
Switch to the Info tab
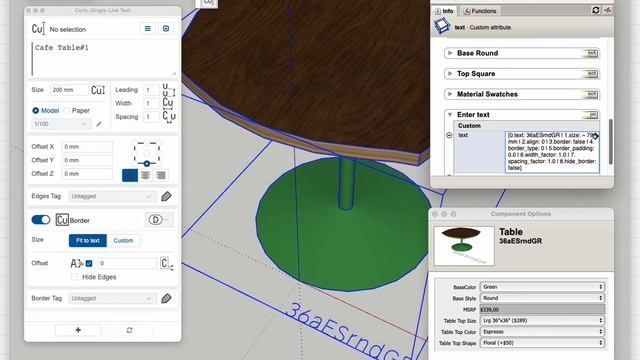(444, 11)
